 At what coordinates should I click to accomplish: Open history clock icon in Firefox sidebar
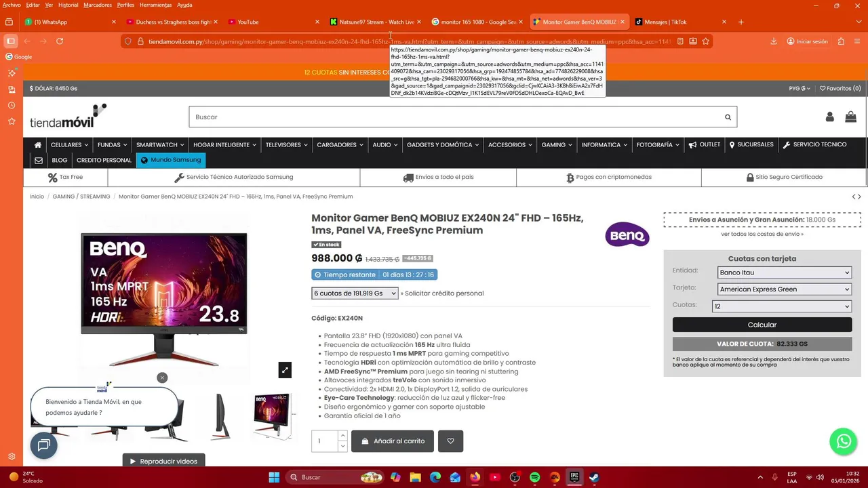[x=12, y=105]
